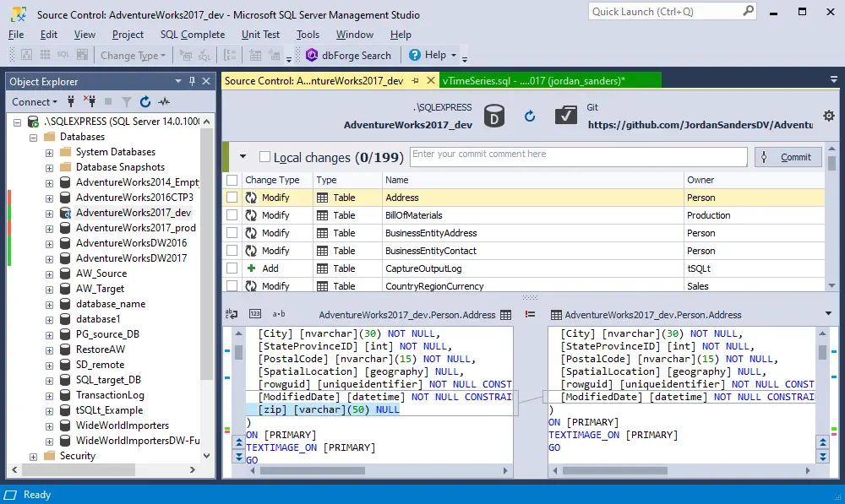Image resolution: width=845 pixels, height=504 pixels.
Task: Open Activity Monitor icon in Object Explorer
Action: coord(164,102)
